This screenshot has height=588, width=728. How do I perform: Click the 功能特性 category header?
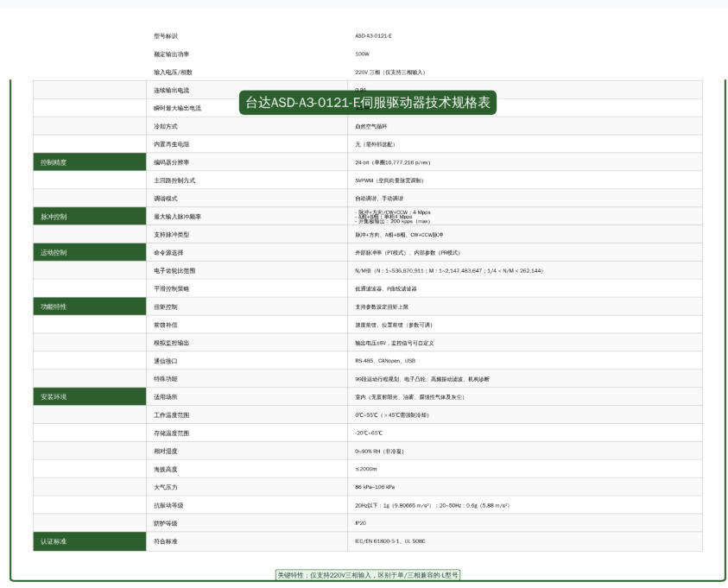[x=89, y=307]
